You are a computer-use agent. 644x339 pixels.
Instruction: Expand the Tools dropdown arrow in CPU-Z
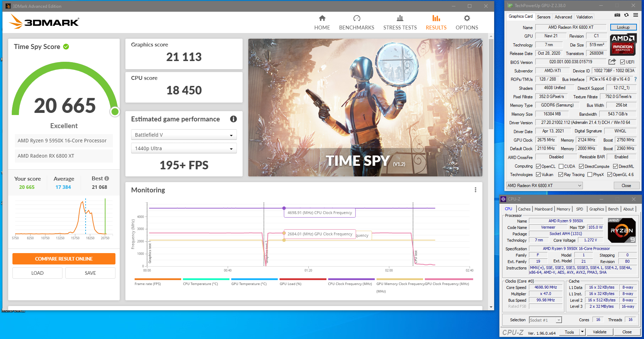click(x=582, y=332)
